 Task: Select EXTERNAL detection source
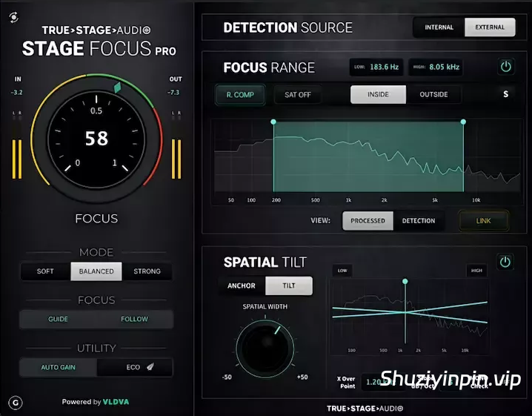coord(490,27)
